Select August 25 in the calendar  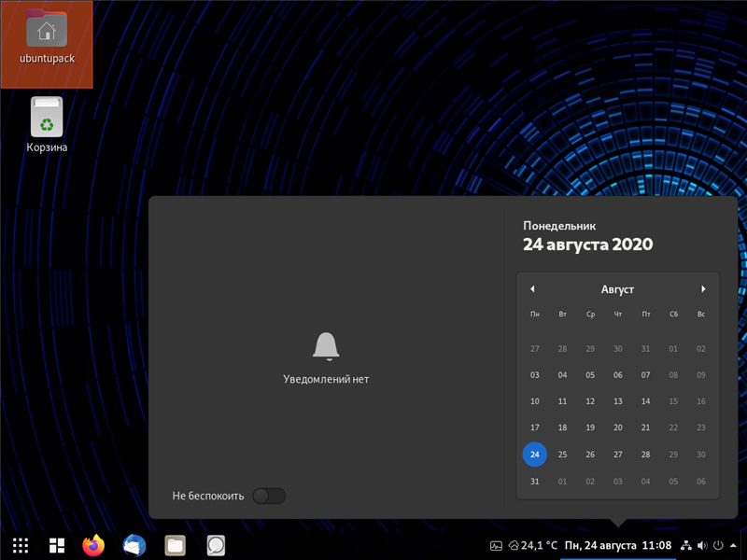[x=563, y=455]
